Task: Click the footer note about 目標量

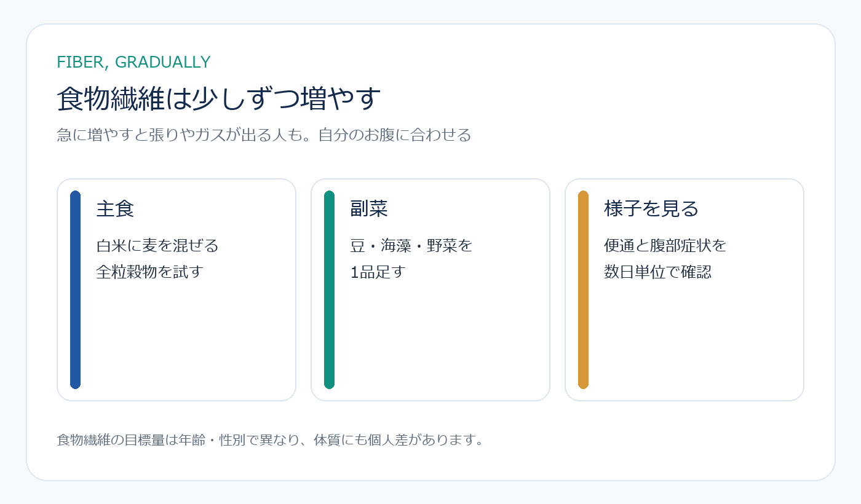Action: click(x=270, y=440)
